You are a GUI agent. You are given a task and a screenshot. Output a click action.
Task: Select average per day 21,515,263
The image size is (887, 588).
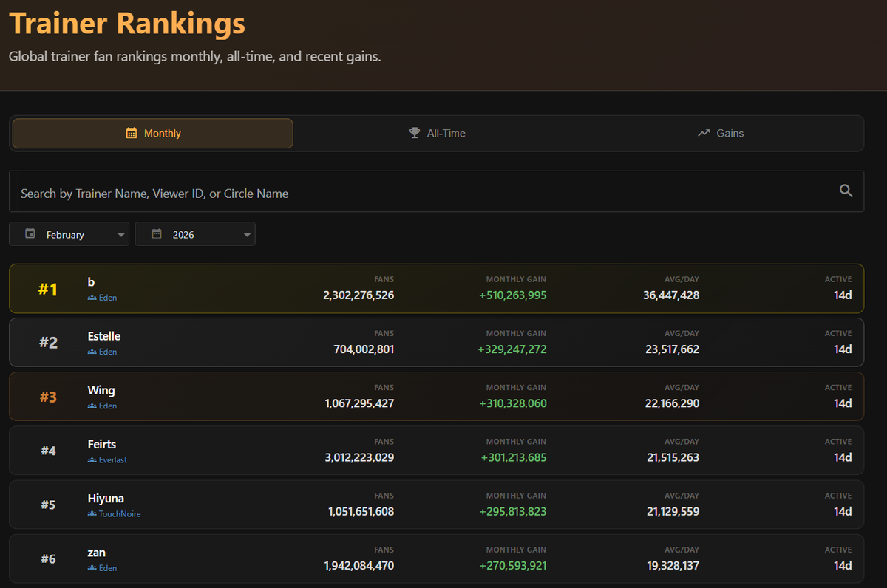[x=673, y=457]
